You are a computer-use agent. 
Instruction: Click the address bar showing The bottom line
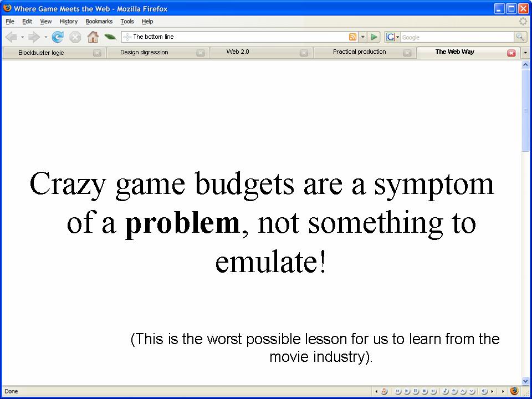[x=239, y=37]
